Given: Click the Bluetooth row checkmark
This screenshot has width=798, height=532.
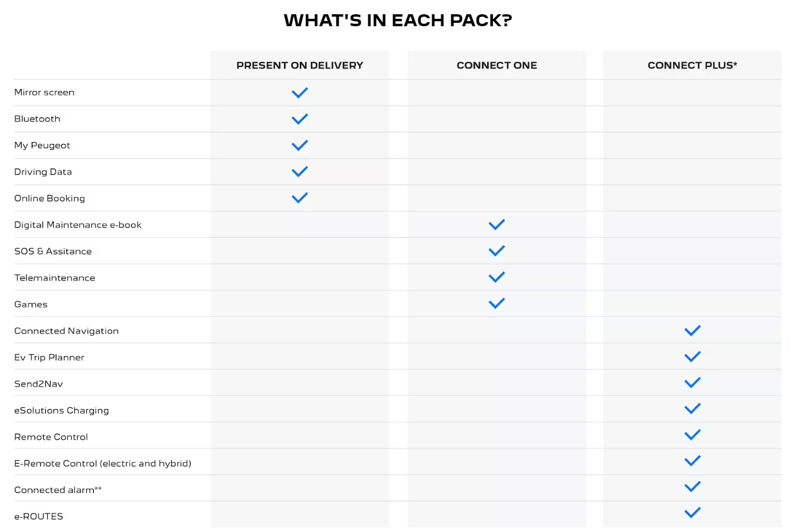Looking at the screenshot, I should (299, 119).
